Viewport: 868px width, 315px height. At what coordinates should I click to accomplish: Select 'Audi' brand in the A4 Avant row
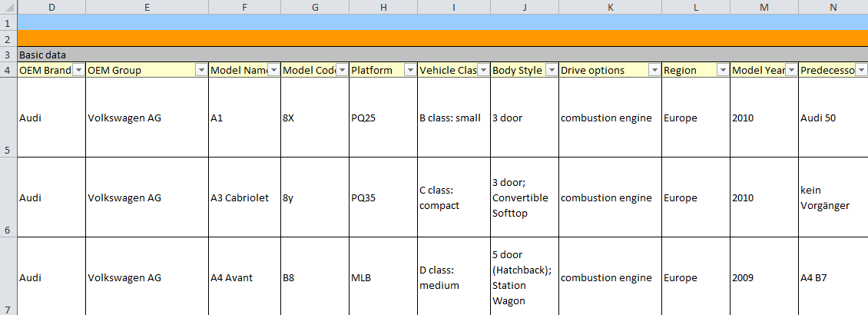(51, 277)
